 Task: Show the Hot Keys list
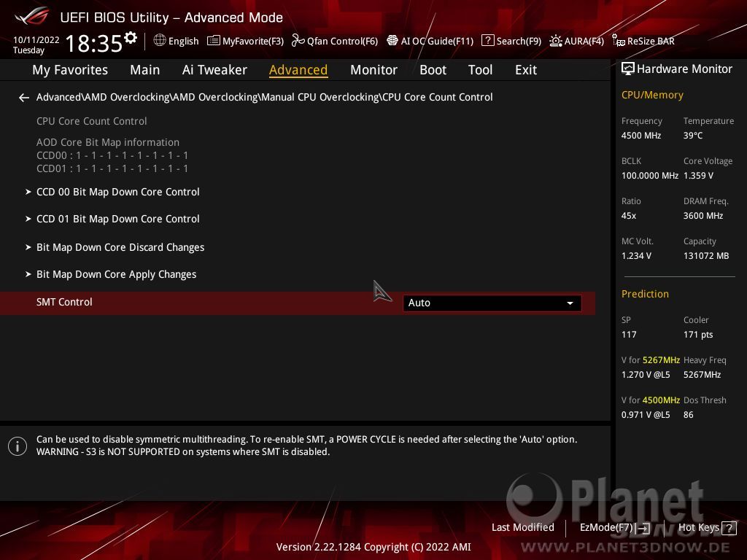tap(707, 528)
